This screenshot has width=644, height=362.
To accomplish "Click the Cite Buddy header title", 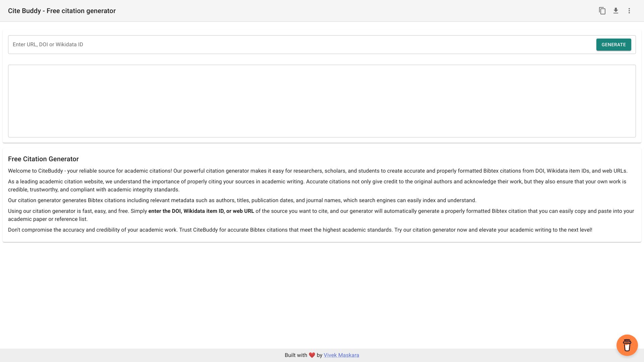I will (x=62, y=11).
